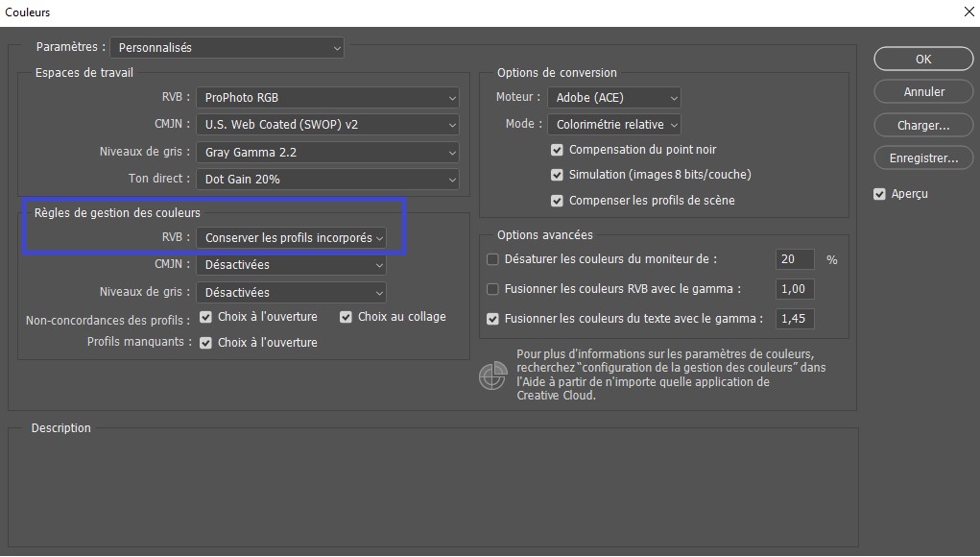This screenshot has width=980, height=557.
Task: Open Moteur Adobe (ACE) dropdown
Action: point(613,98)
